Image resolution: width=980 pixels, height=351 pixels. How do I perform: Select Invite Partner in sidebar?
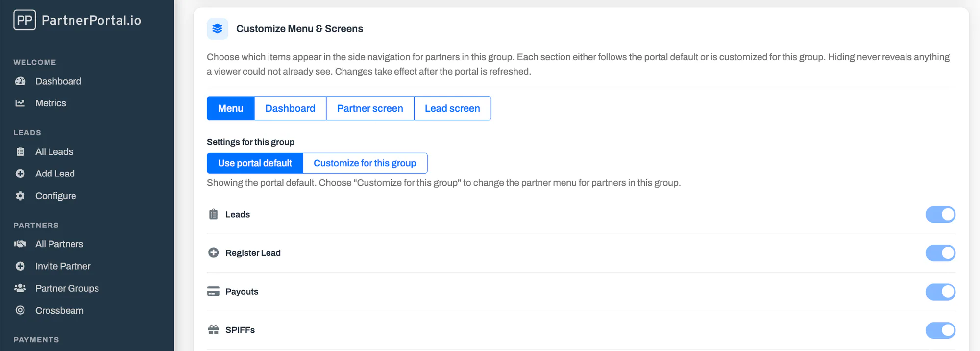pyautogui.click(x=63, y=266)
